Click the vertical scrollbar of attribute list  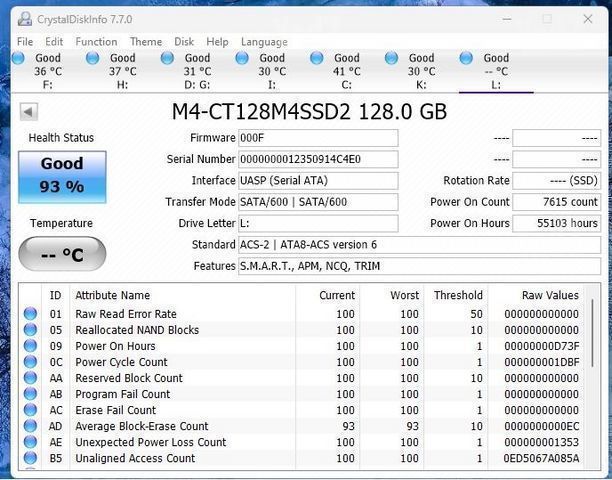point(592,332)
